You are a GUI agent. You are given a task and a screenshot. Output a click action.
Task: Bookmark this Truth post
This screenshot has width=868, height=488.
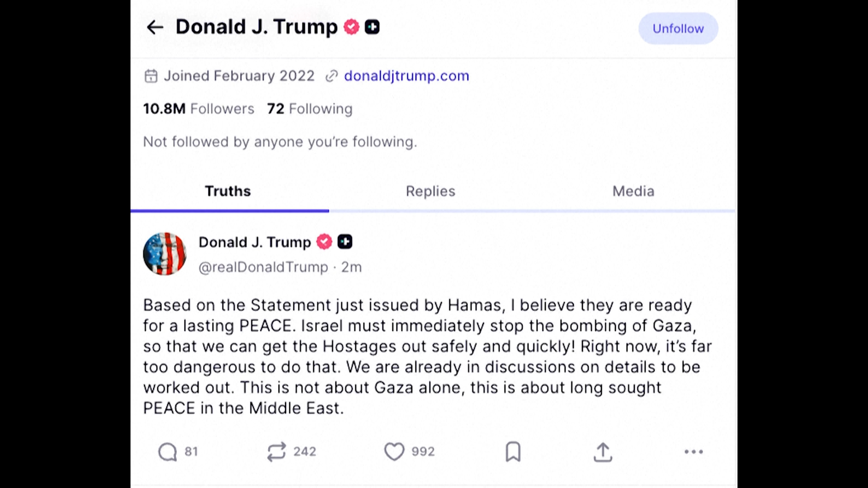pyautogui.click(x=513, y=451)
